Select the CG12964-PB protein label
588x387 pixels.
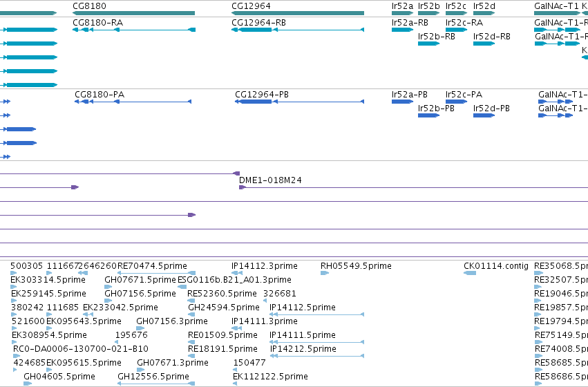[262, 95]
